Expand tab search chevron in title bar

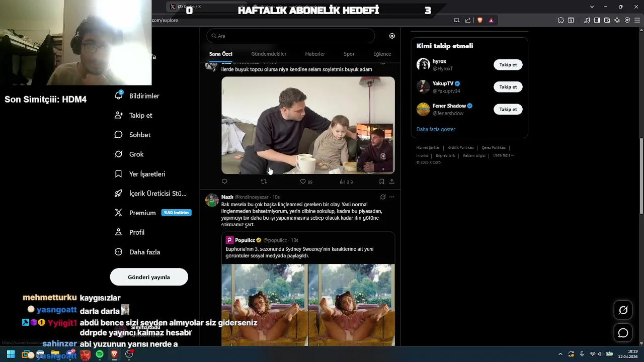(592, 7)
